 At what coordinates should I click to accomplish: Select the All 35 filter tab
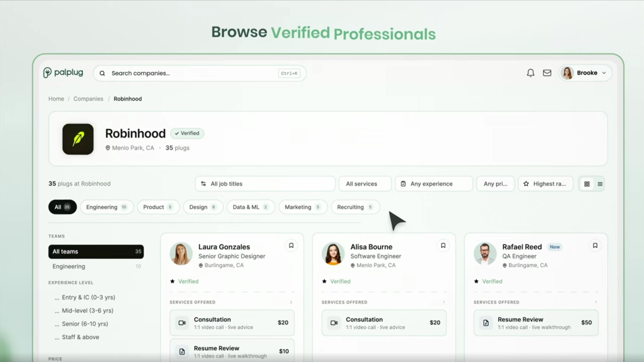63,207
